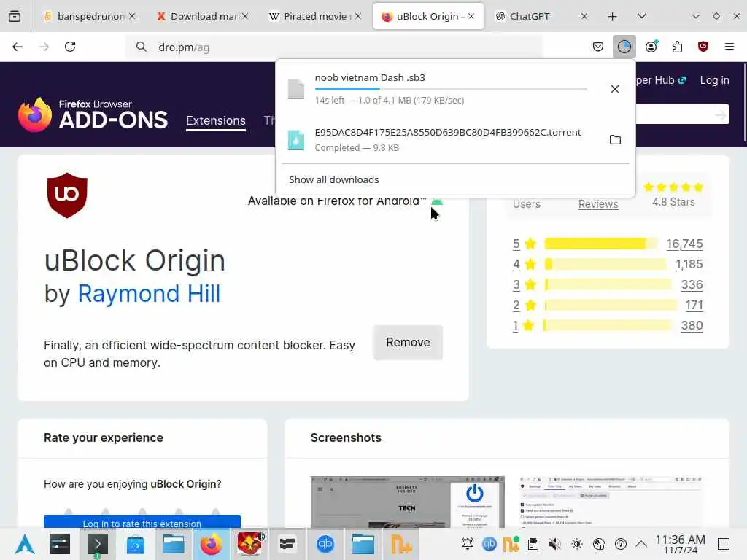Click the Firefox Add-ons logo
The height and width of the screenshot is (560, 747).
[x=93, y=114]
